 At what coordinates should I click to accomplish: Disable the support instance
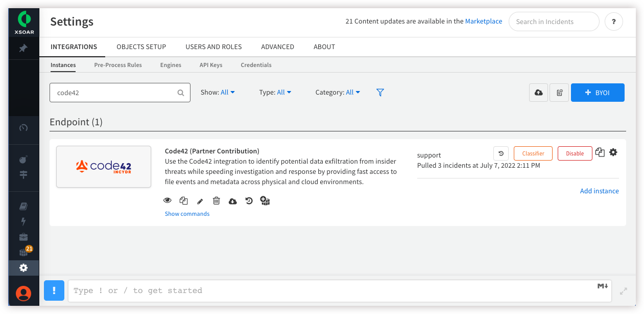(x=575, y=153)
